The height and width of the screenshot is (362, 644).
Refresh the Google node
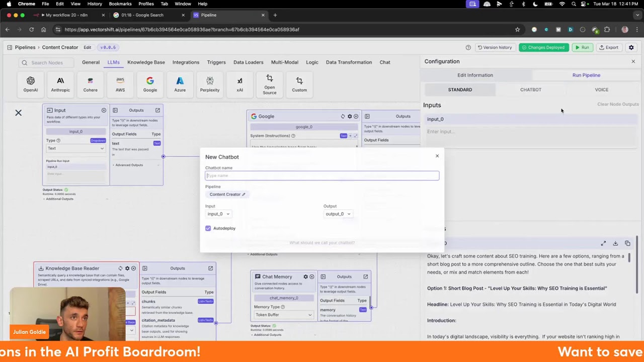pos(343,116)
